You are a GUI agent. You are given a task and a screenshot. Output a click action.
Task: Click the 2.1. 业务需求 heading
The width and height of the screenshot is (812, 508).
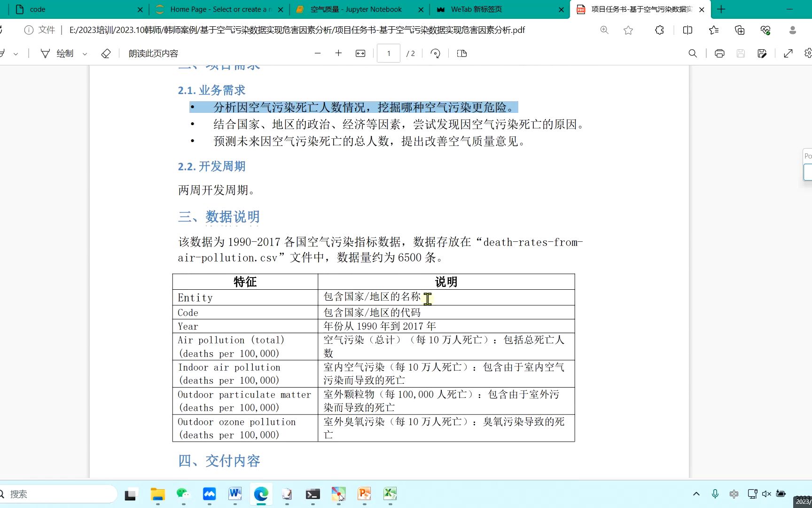tap(211, 90)
